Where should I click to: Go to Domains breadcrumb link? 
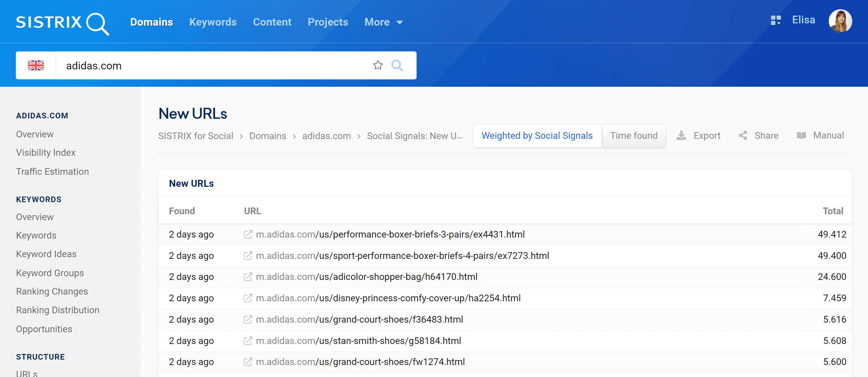click(267, 136)
